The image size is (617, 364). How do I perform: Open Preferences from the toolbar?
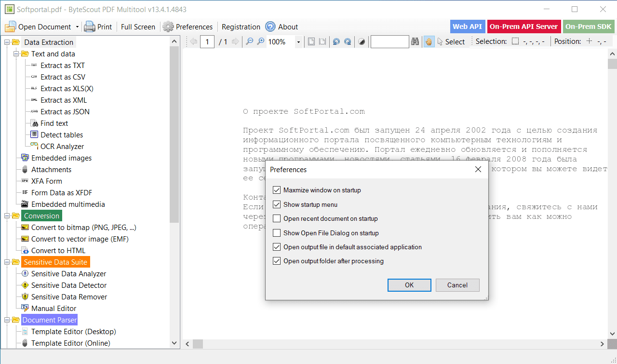(188, 27)
